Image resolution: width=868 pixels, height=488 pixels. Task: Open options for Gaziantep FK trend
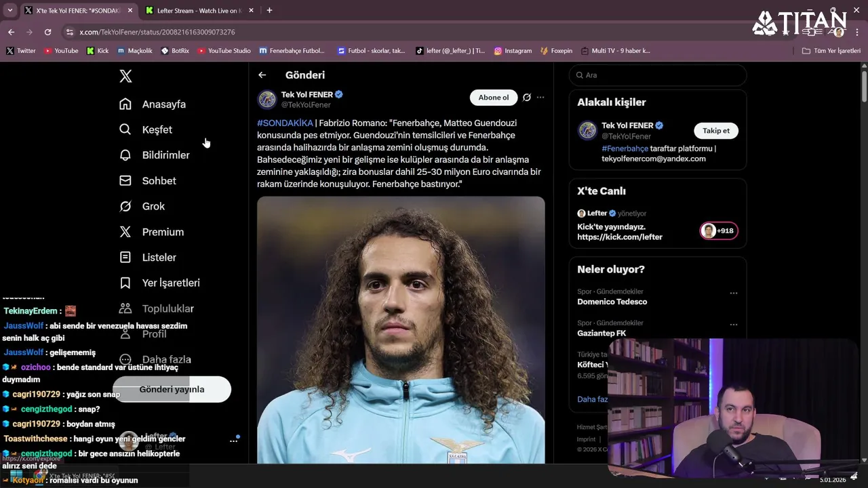pos(734,325)
